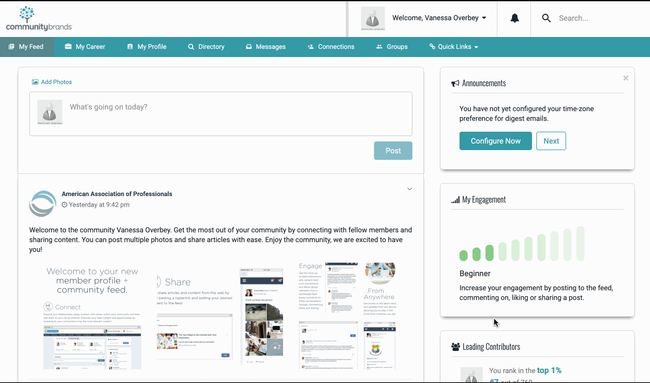Click the My Feed newspaper icon

[x=11, y=46]
